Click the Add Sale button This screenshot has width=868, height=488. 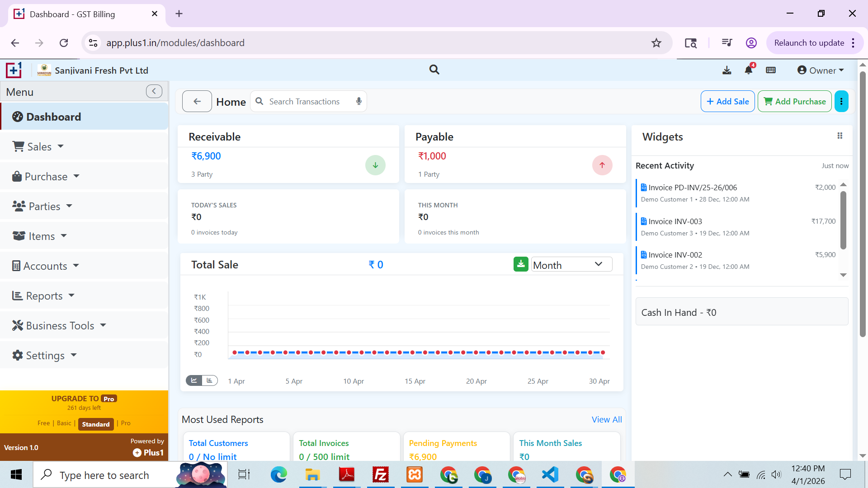[727, 101]
